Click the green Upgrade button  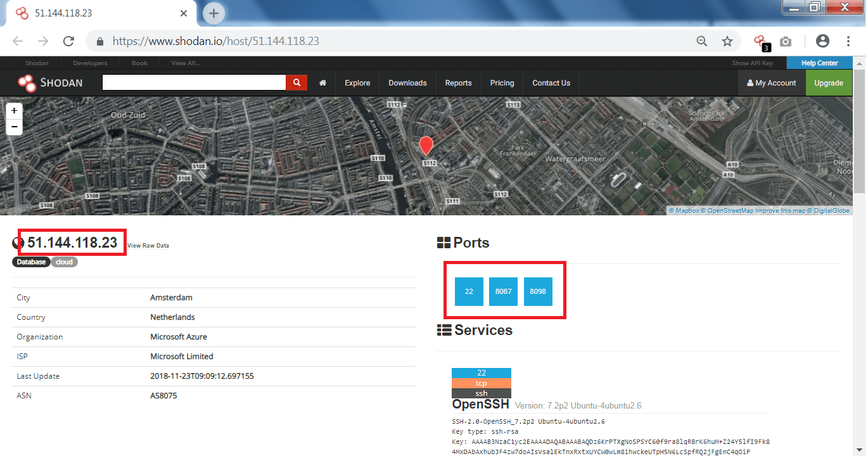pos(829,83)
